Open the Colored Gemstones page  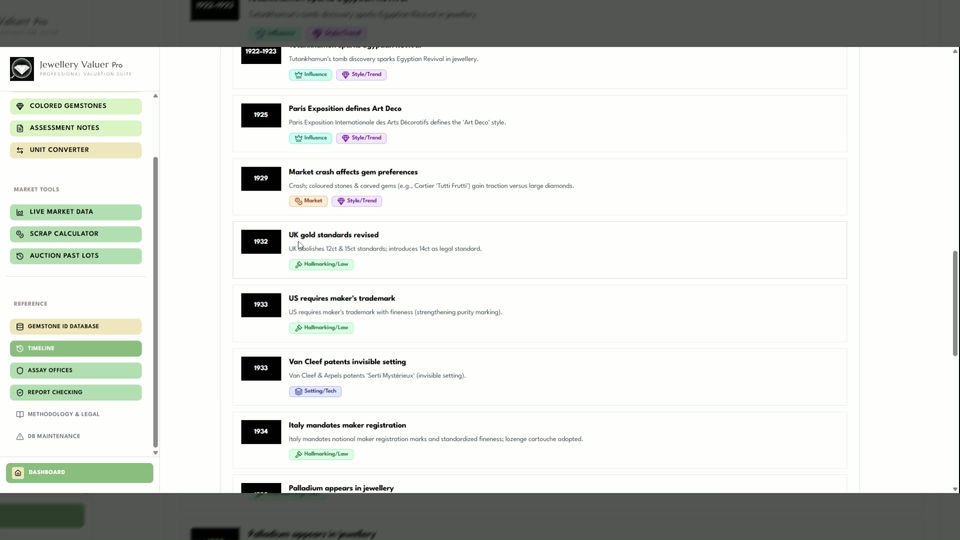click(x=76, y=106)
